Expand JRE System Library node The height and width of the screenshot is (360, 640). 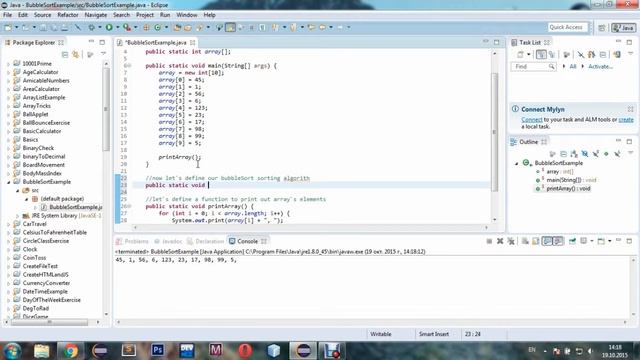tap(18, 216)
